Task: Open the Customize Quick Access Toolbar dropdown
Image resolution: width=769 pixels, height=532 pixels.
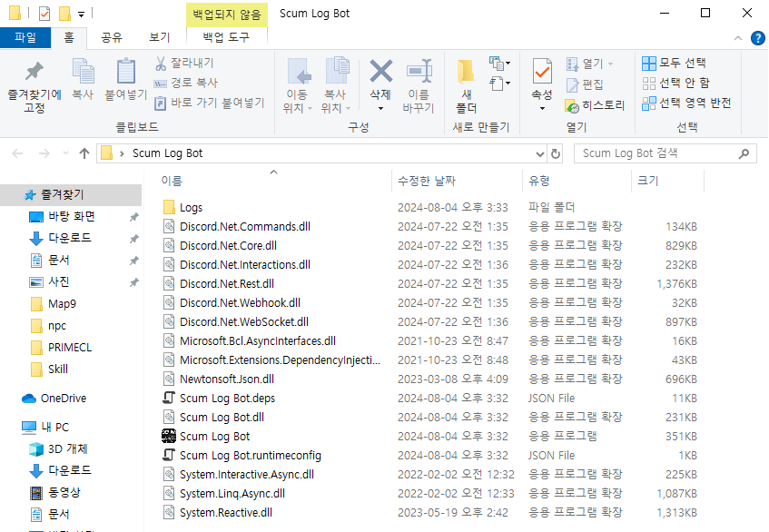Action: [x=82, y=15]
